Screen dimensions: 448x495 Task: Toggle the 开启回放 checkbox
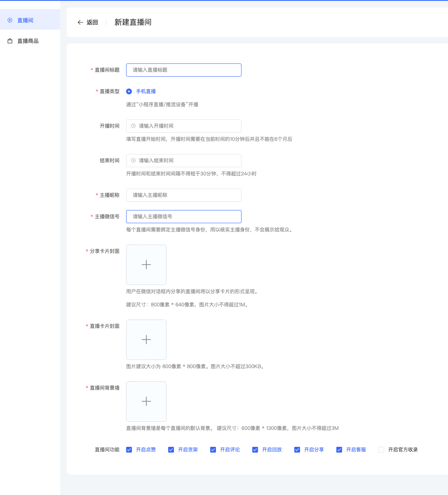255,450
